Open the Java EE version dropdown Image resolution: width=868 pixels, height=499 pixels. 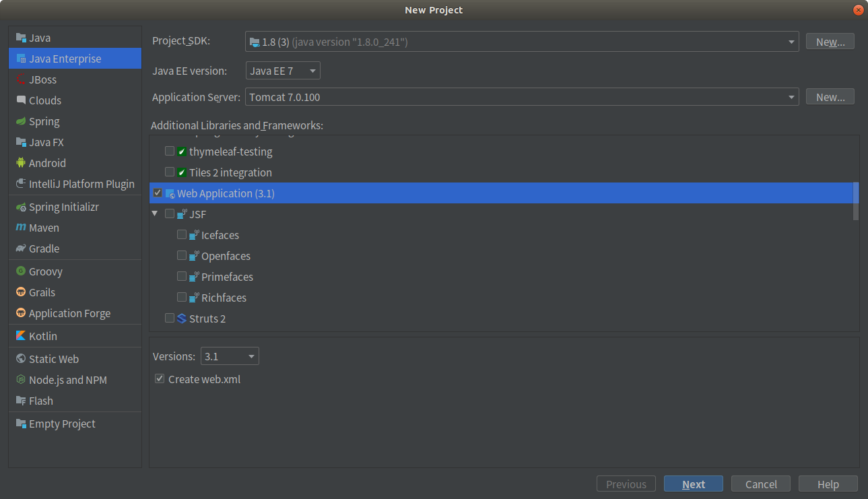pos(311,70)
